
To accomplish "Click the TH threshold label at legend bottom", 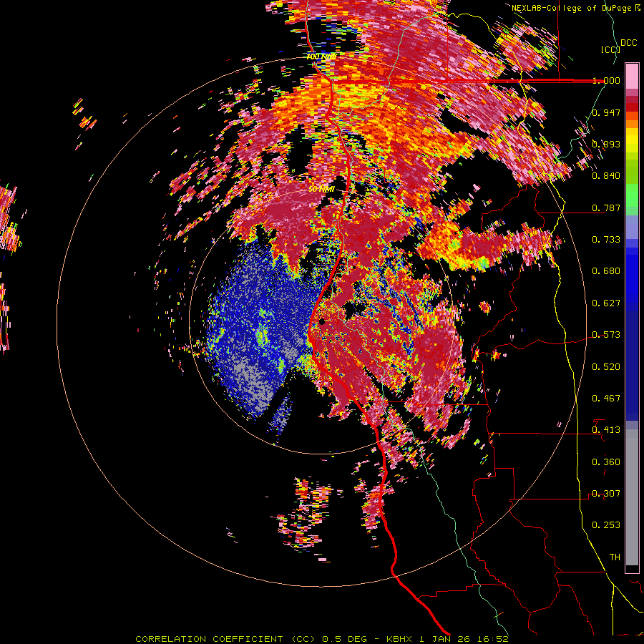I will [x=615, y=557].
